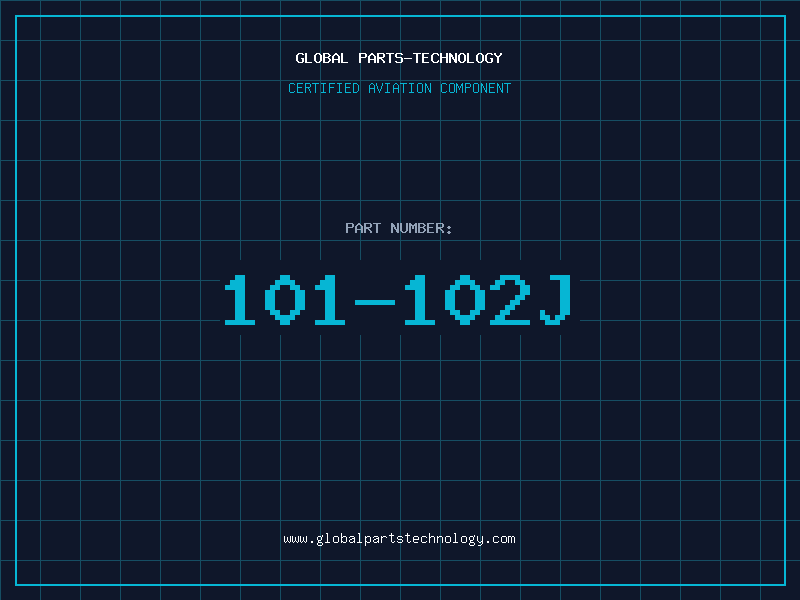800x600 pixels.
Task: Open the www.globalpartstechnology.com link
Action: (x=399, y=539)
